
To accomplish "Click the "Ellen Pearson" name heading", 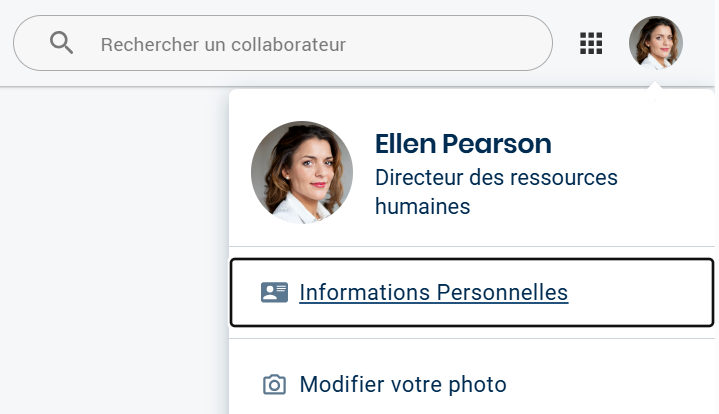I will coord(463,144).
